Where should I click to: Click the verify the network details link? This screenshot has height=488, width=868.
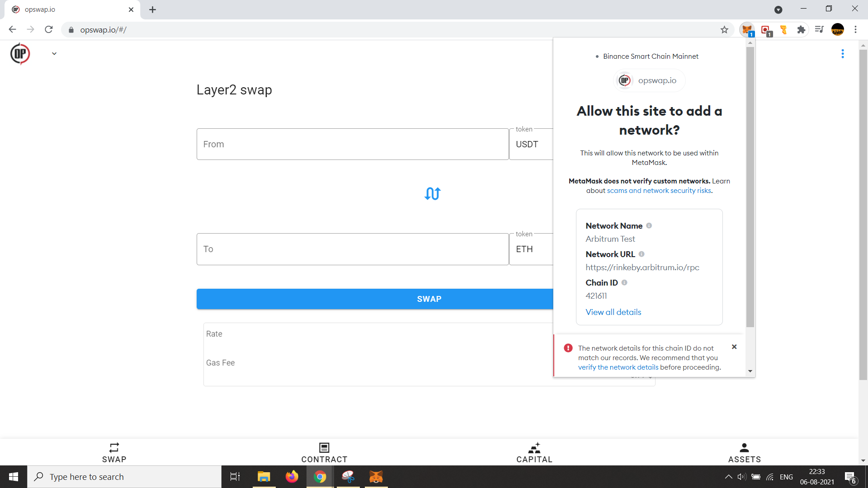[x=618, y=367]
